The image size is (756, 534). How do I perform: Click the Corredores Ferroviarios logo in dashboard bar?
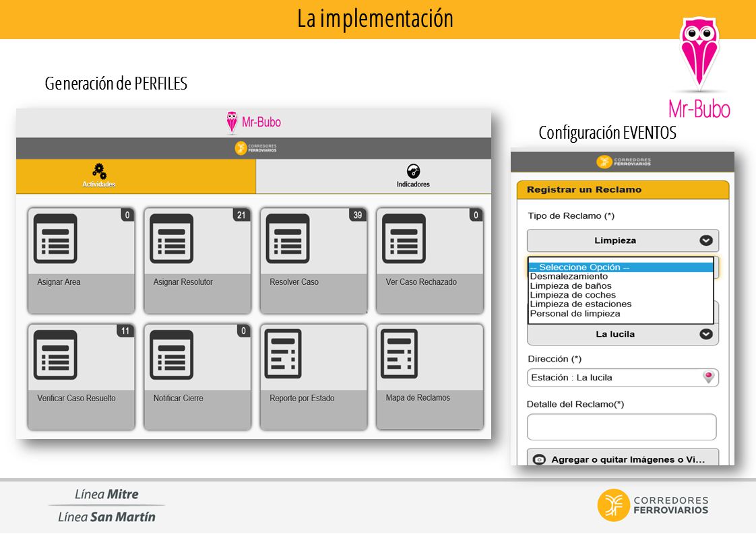[x=255, y=148]
